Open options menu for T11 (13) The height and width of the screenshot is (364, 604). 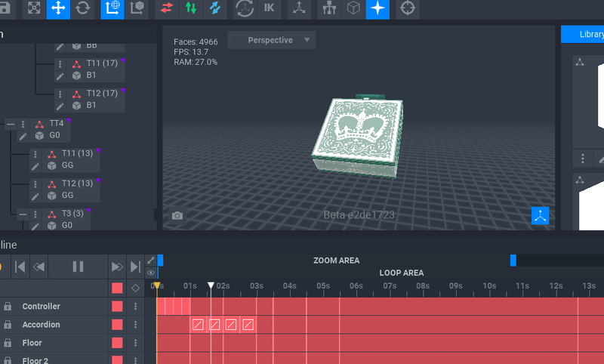[x=35, y=154]
